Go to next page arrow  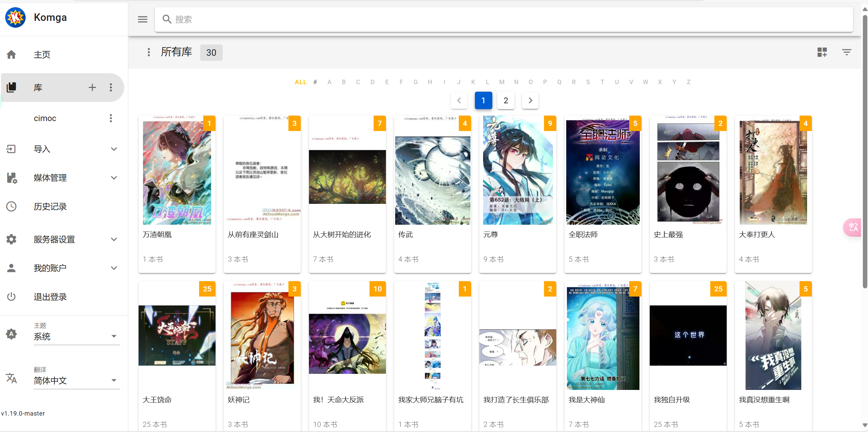click(x=530, y=101)
